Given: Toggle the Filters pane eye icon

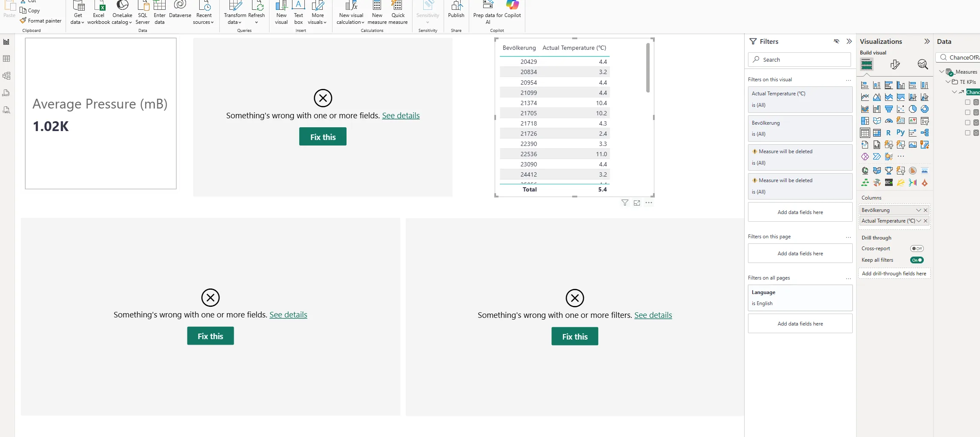Looking at the screenshot, I should tap(836, 41).
